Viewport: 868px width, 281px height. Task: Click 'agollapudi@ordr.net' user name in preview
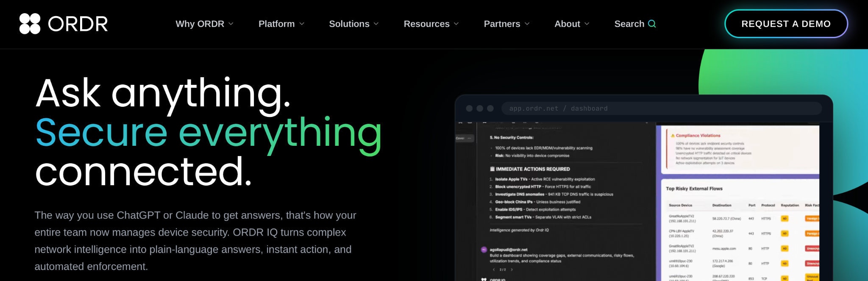509,250
